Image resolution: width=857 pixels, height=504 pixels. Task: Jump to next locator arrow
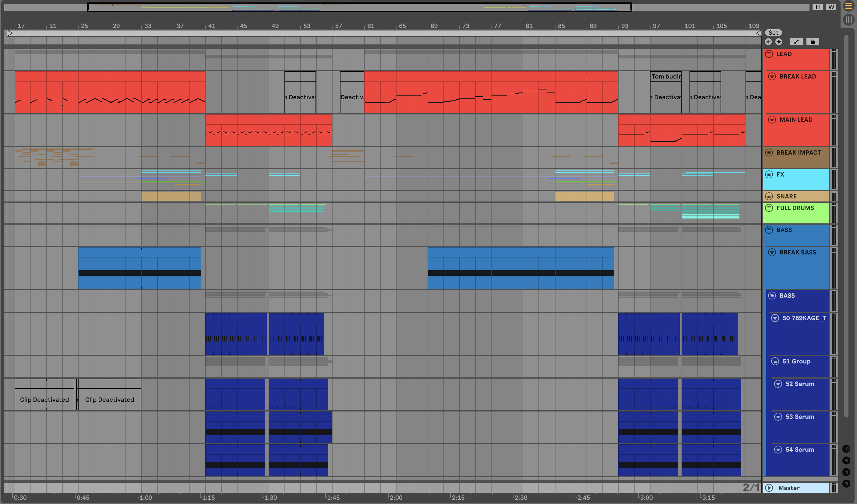coord(779,42)
